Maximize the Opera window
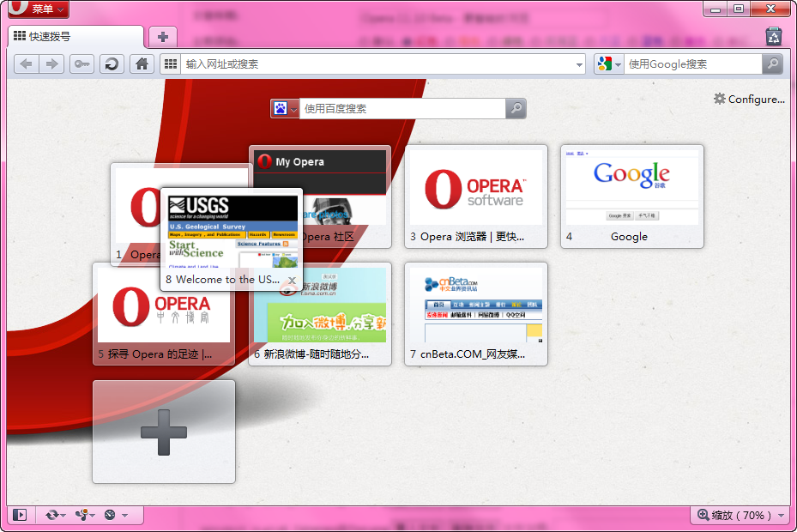This screenshot has height=532, width=797. tap(739, 9)
